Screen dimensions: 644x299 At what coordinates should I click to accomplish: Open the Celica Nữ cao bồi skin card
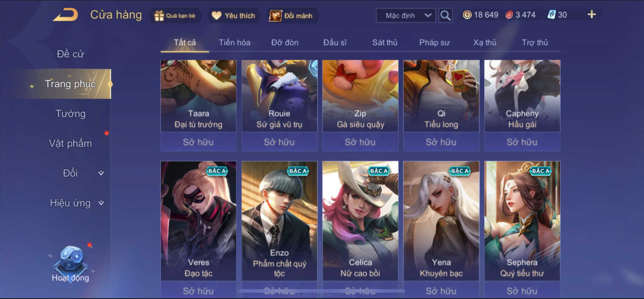[x=360, y=221]
